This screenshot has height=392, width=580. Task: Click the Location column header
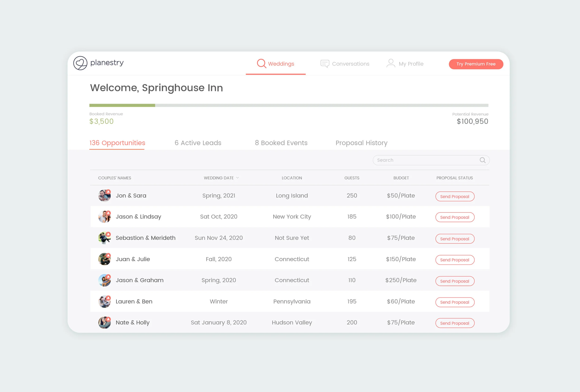coord(292,178)
